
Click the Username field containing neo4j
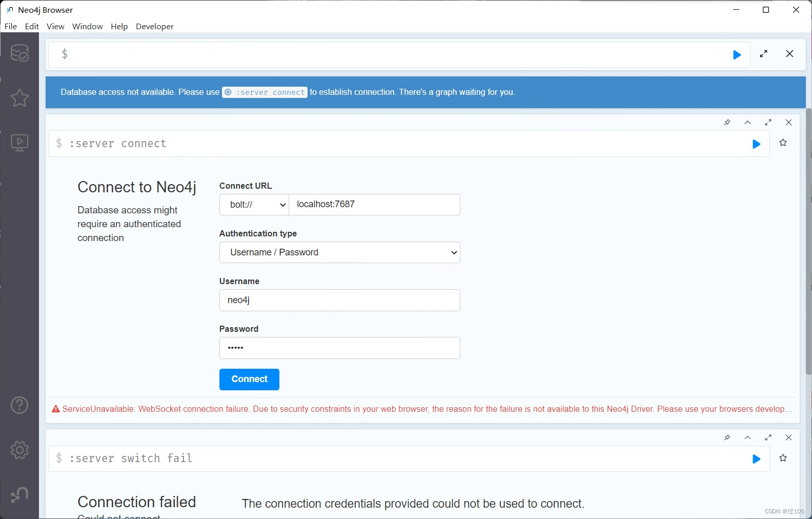pyautogui.click(x=339, y=300)
